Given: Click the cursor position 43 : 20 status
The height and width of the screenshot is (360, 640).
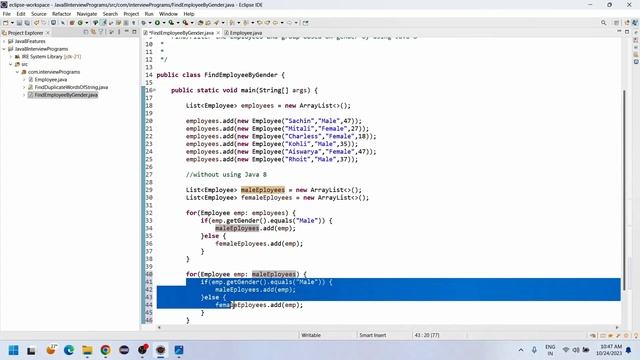Looking at the screenshot, I should [x=427, y=335].
